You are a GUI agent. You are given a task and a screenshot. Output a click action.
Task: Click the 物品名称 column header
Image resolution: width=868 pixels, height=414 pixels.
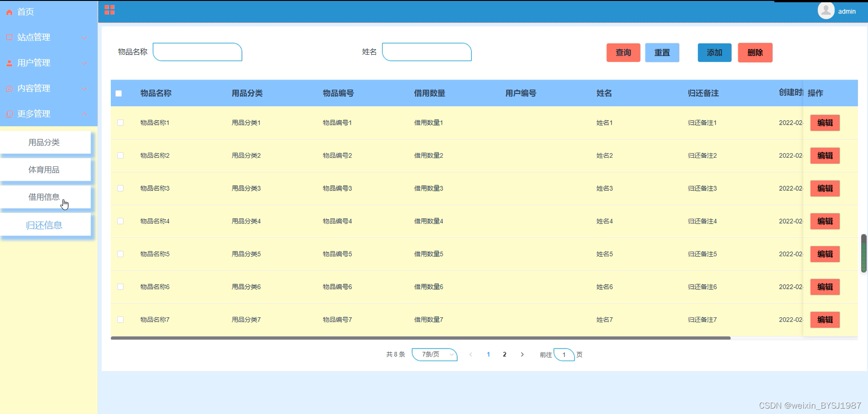[156, 93]
